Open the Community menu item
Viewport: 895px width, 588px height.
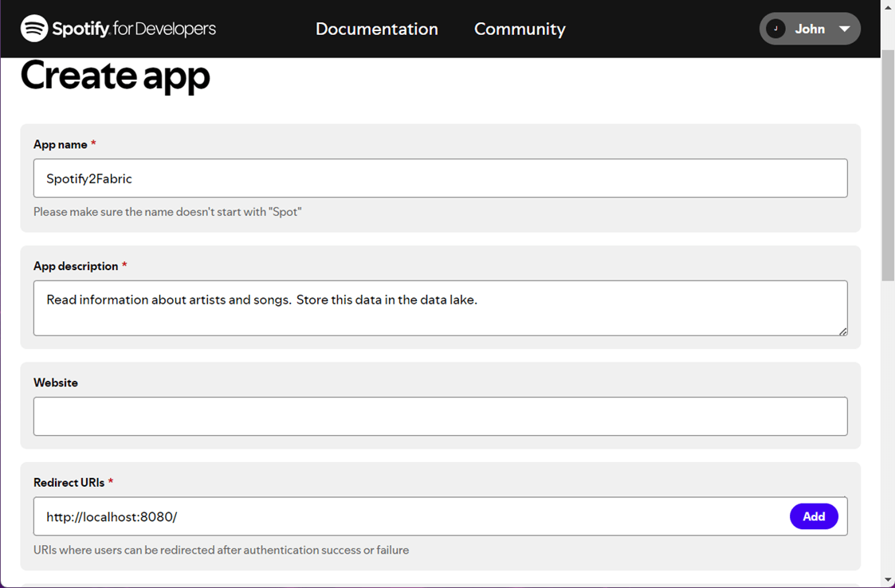click(x=520, y=29)
